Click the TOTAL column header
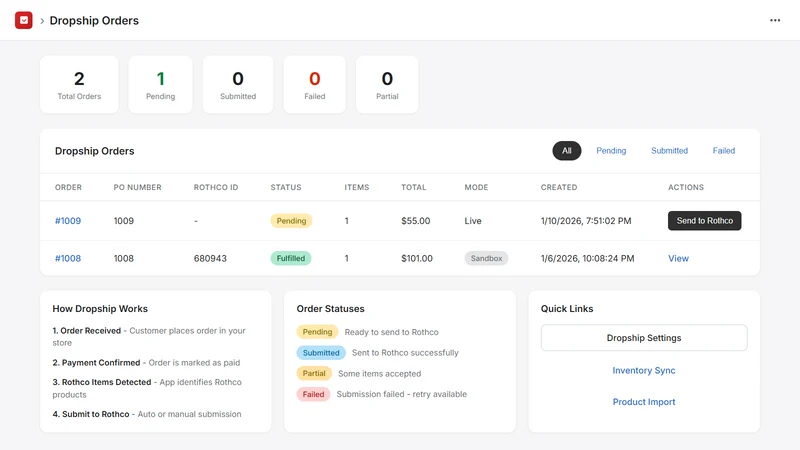800x450 pixels. [x=413, y=187]
